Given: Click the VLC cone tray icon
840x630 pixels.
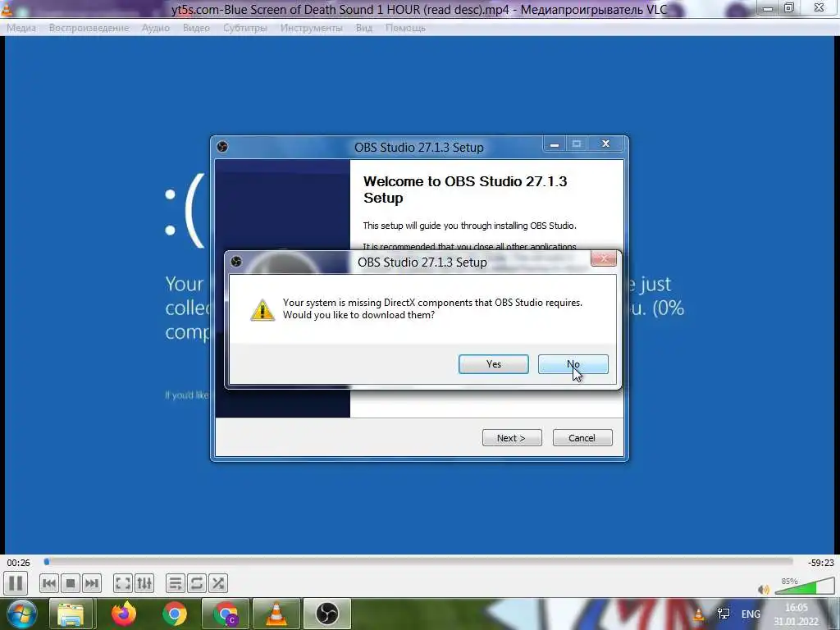Looking at the screenshot, I should click(699, 614).
